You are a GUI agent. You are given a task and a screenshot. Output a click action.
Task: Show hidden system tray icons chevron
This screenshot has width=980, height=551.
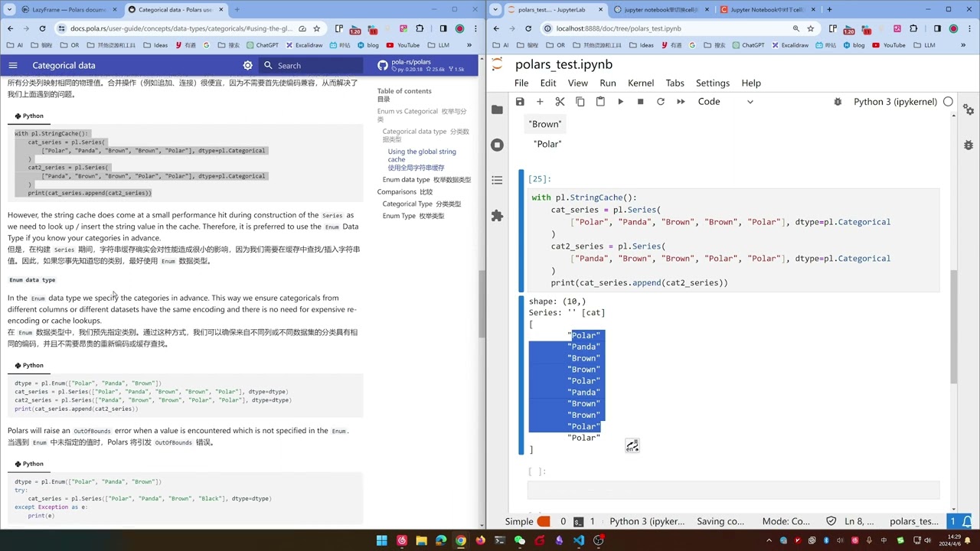tap(769, 540)
